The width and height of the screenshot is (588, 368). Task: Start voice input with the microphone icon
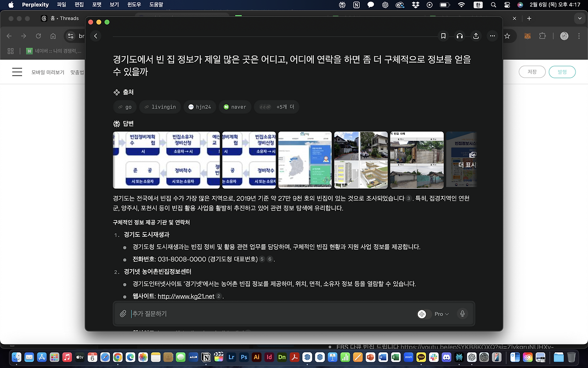[x=462, y=314]
